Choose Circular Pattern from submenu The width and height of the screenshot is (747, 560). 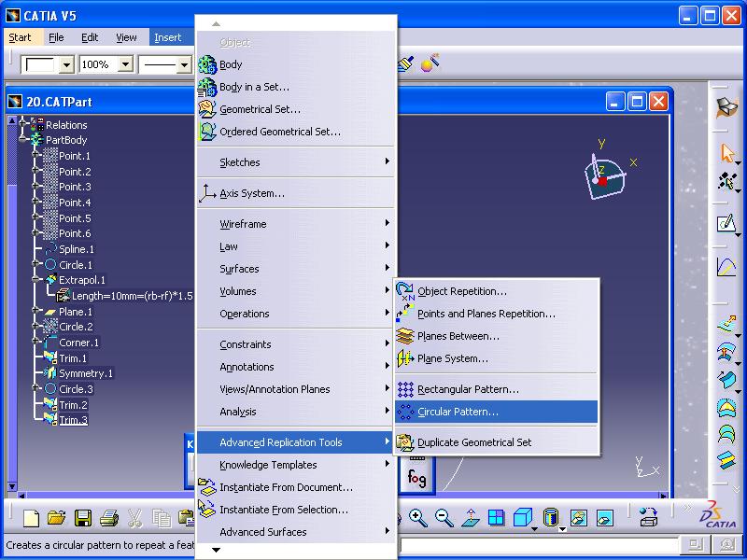458,412
